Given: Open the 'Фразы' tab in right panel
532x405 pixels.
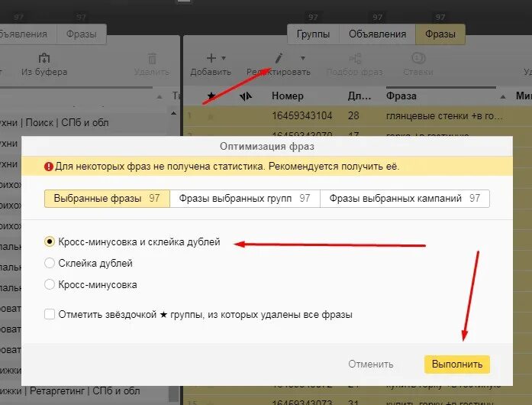Looking at the screenshot, I should [x=440, y=34].
